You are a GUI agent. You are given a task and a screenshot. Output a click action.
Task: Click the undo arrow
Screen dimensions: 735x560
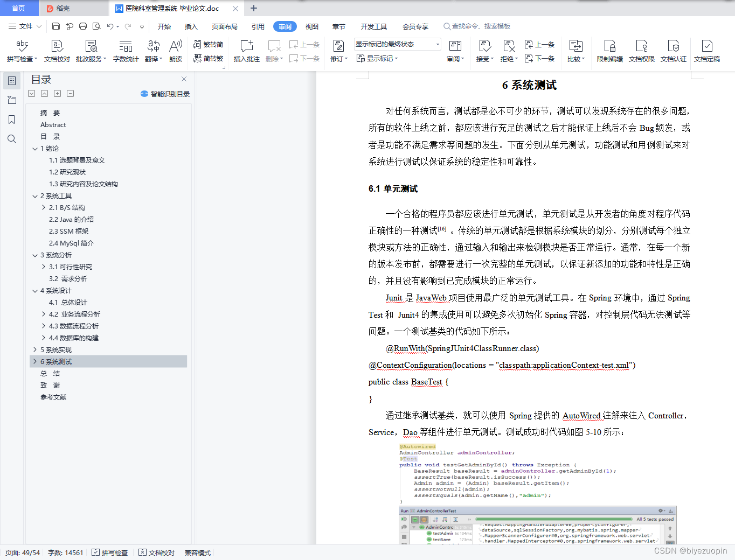110,26
